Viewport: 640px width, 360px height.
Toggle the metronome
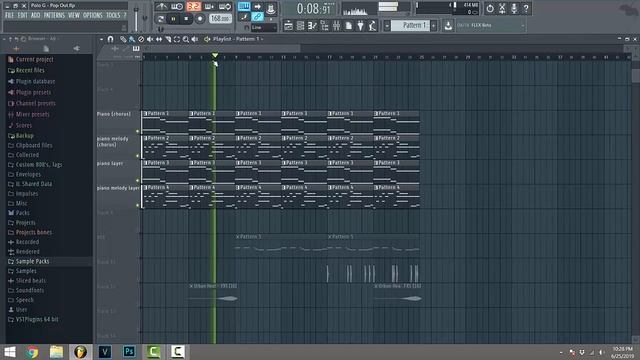(162, 7)
